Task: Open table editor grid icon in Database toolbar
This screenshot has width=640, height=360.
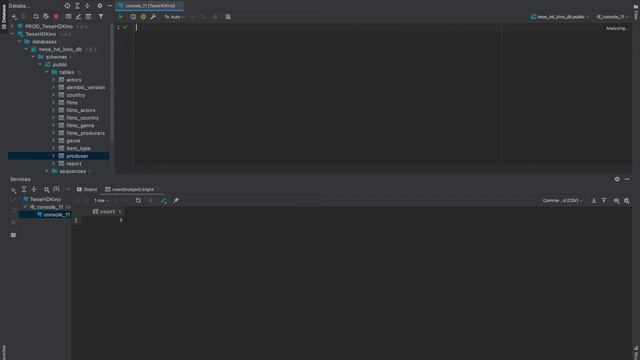Action: click(x=68, y=17)
